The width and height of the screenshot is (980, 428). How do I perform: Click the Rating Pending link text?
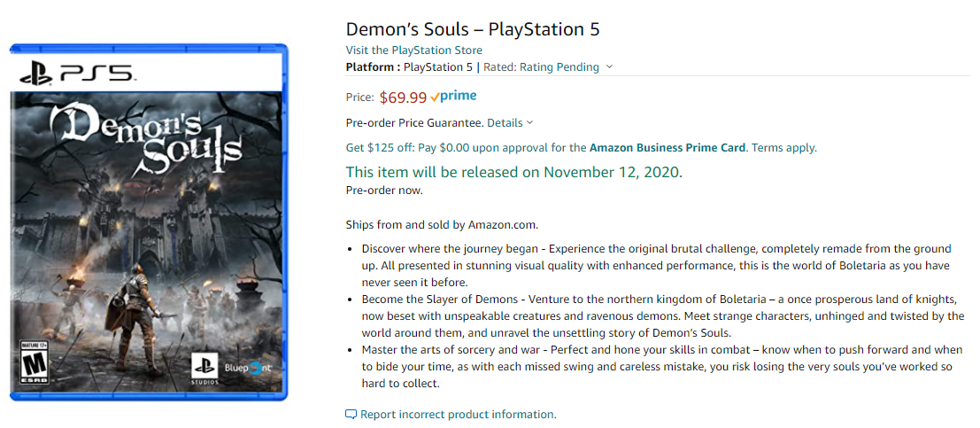pyautogui.click(x=559, y=67)
